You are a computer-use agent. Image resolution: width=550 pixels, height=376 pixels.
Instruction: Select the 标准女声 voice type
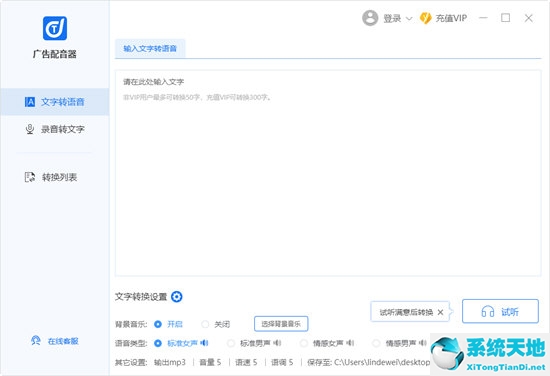[x=158, y=343]
